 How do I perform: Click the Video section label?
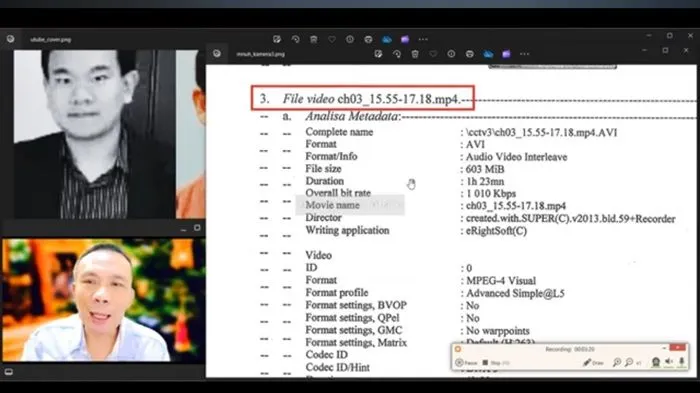[318, 255]
